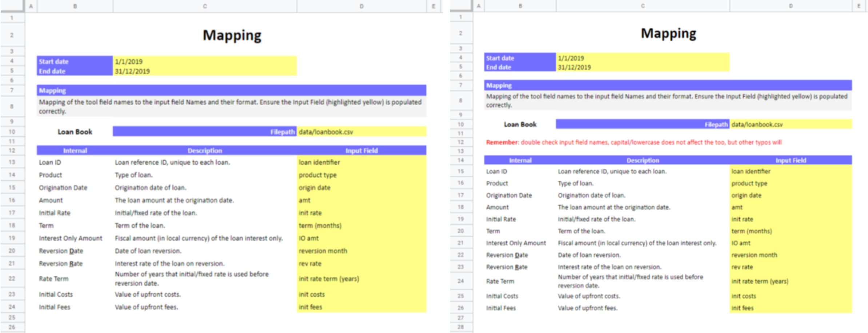Select 'loan identifier' cell in right sheet
868x333 pixels.
(791, 171)
